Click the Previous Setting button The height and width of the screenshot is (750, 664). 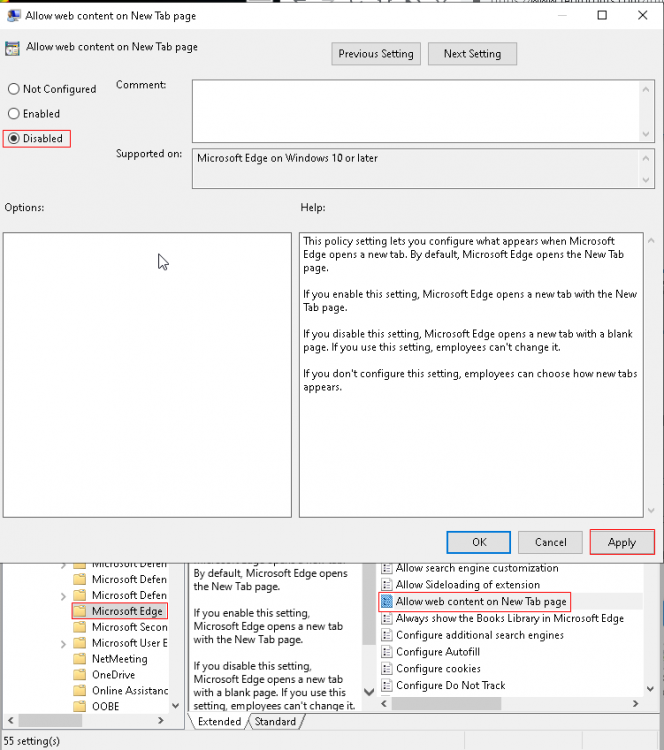click(376, 54)
